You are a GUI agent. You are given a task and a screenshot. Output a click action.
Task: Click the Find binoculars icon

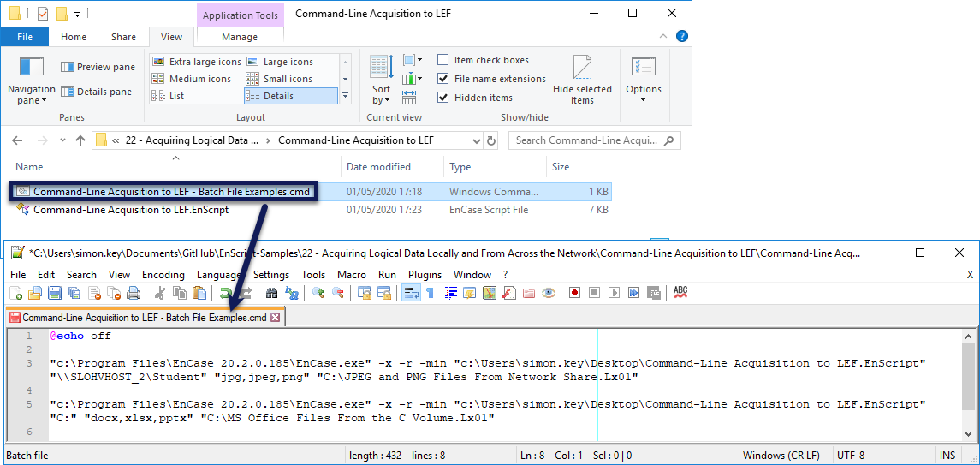coord(272,293)
